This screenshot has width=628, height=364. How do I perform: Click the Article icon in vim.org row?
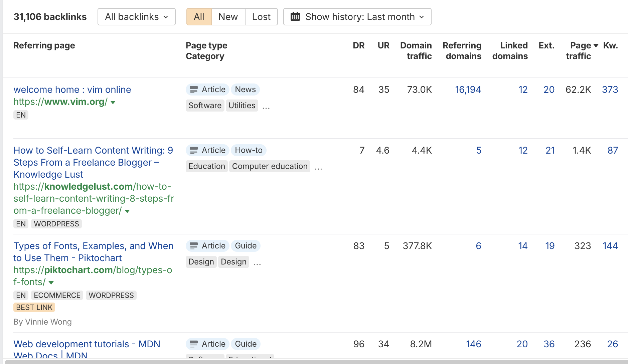(194, 89)
